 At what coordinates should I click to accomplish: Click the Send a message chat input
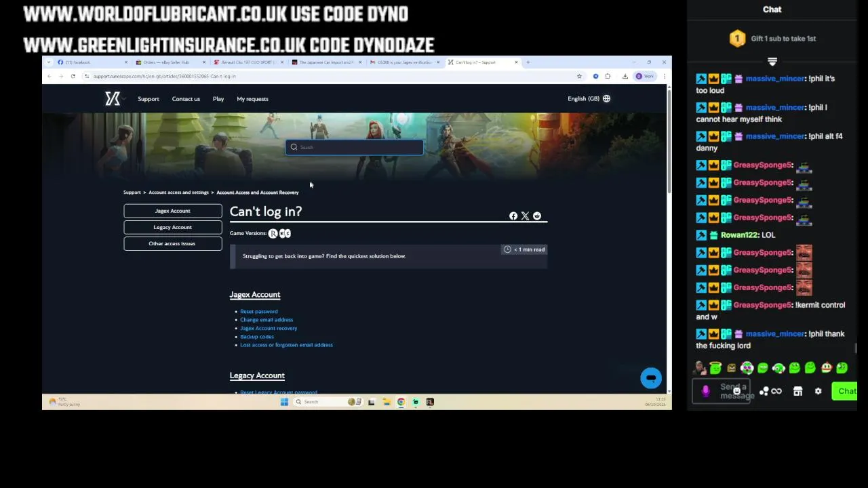coord(722,391)
